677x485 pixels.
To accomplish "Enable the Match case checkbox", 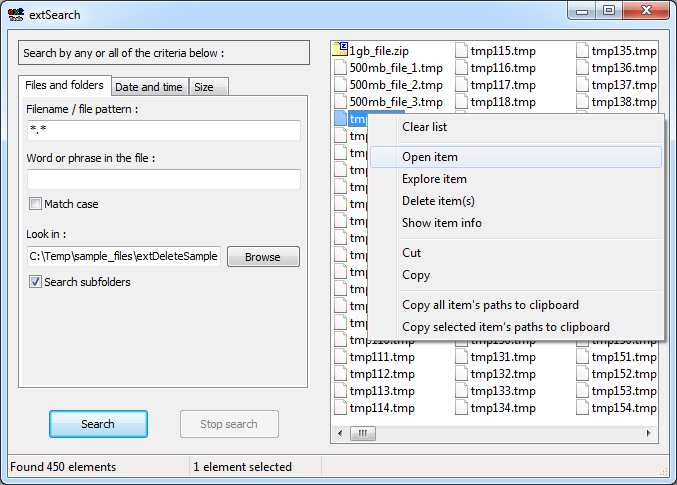I will coord(36,204).
